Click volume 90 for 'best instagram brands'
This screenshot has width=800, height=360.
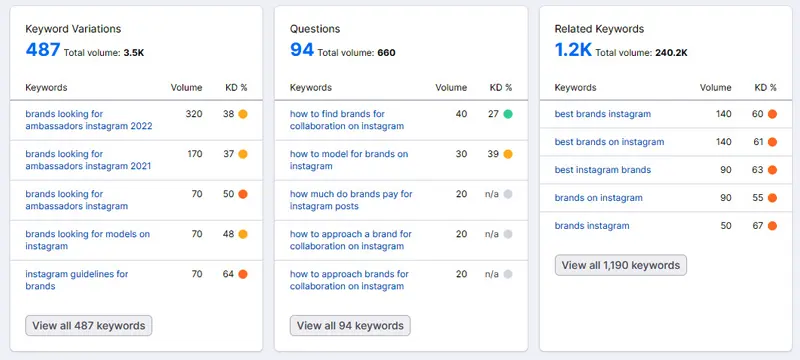click(726, 170)
